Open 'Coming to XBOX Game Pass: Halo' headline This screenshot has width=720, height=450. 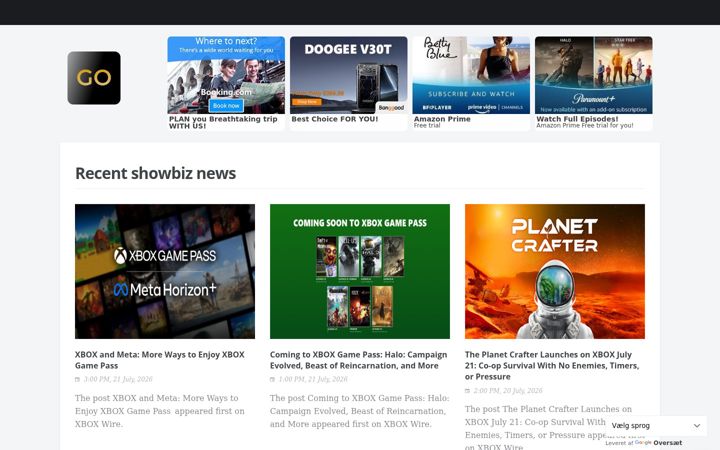pyautogui.click(x=359, y=360)
